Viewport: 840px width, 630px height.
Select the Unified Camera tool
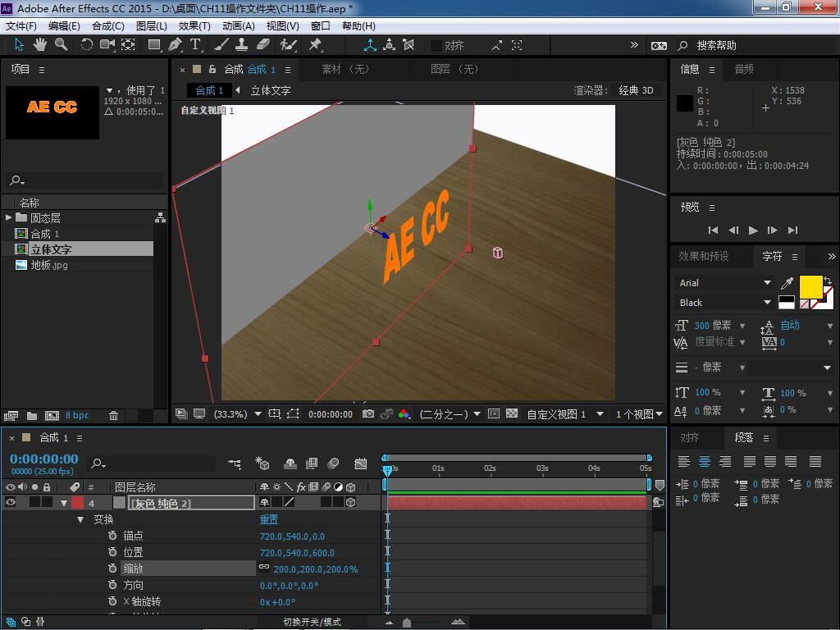(107, 45)
